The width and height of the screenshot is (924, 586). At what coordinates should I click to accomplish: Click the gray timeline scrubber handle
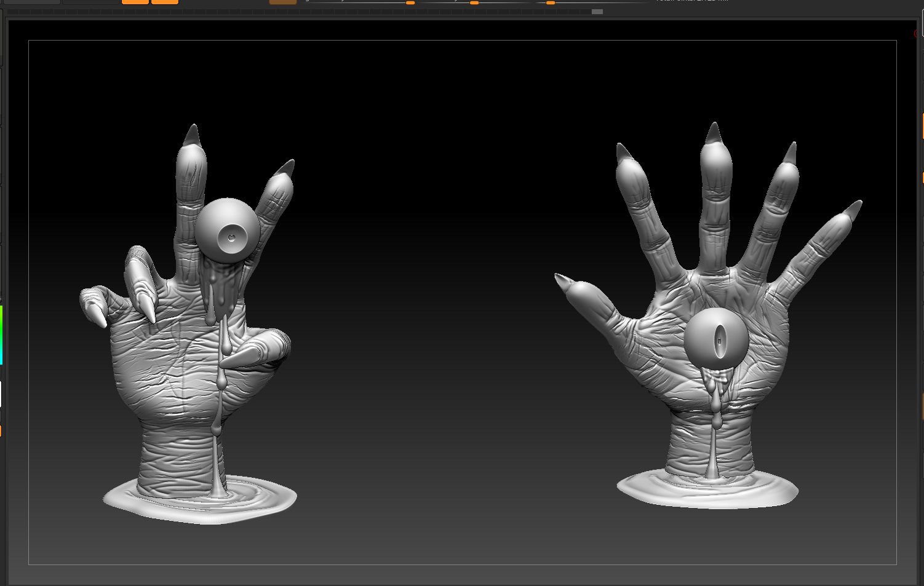(597, 12)
